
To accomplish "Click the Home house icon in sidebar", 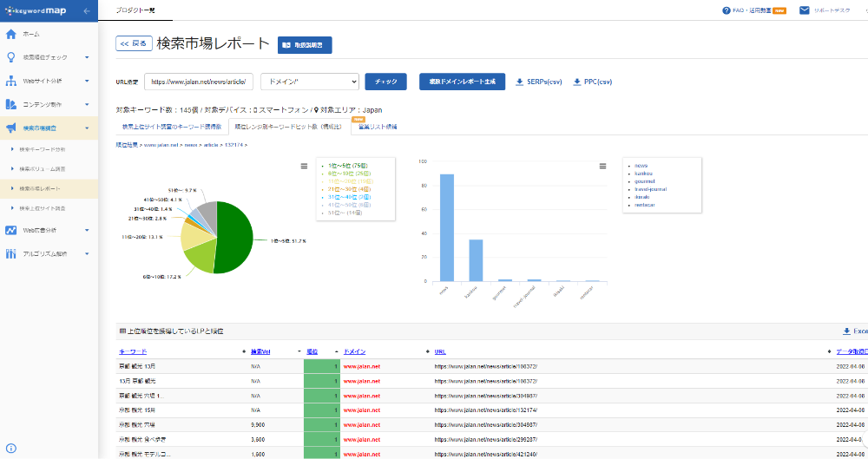I will [10, 34].
